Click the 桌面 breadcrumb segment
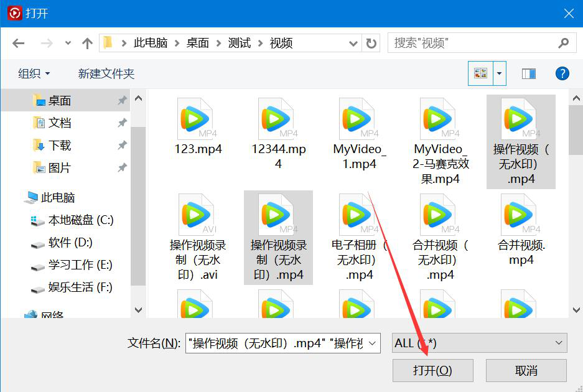This screenshot has height=392, width=583. (197, 43)
